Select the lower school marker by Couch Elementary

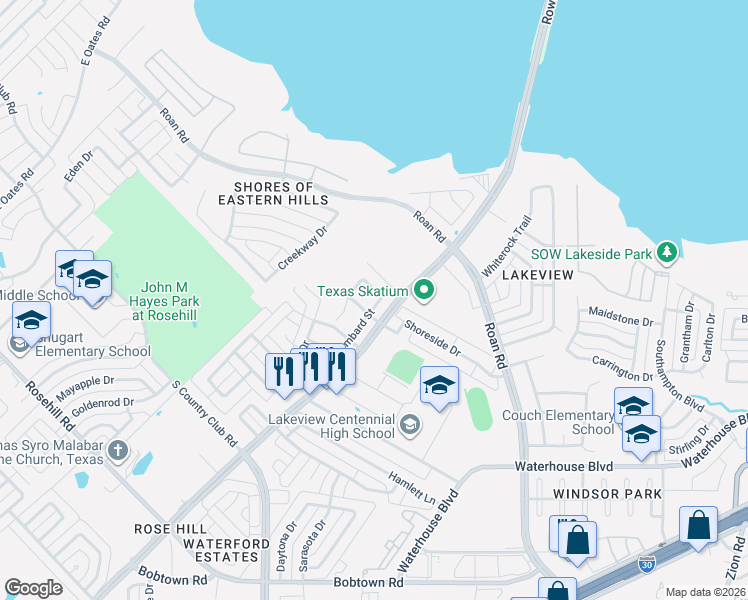pos(642,434)
